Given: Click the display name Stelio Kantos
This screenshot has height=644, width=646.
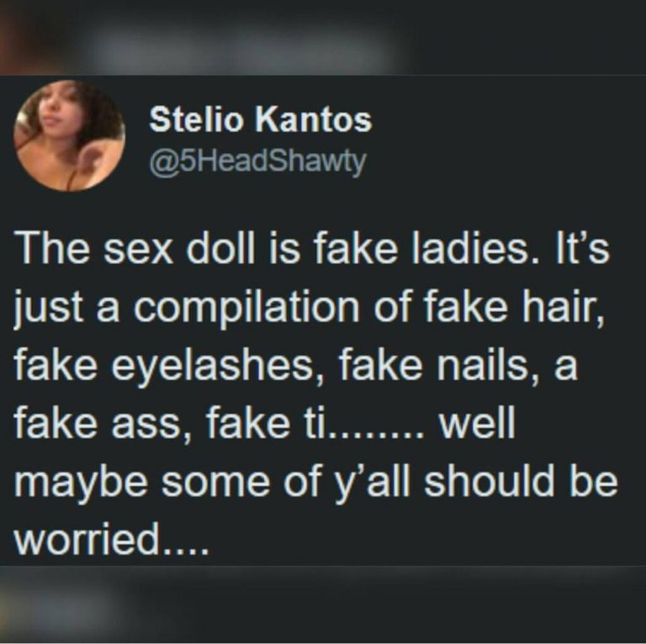Looking at the screenshot, I should click(261, 120).
